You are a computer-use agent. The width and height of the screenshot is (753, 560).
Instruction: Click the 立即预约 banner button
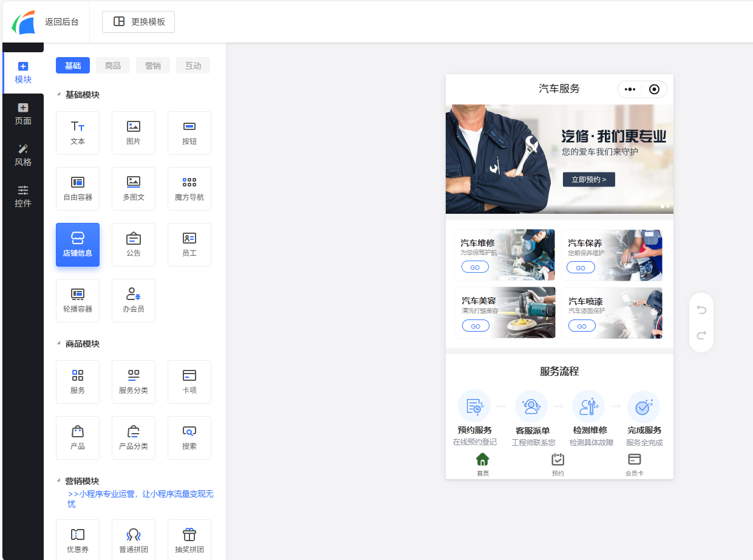[589, 180]
